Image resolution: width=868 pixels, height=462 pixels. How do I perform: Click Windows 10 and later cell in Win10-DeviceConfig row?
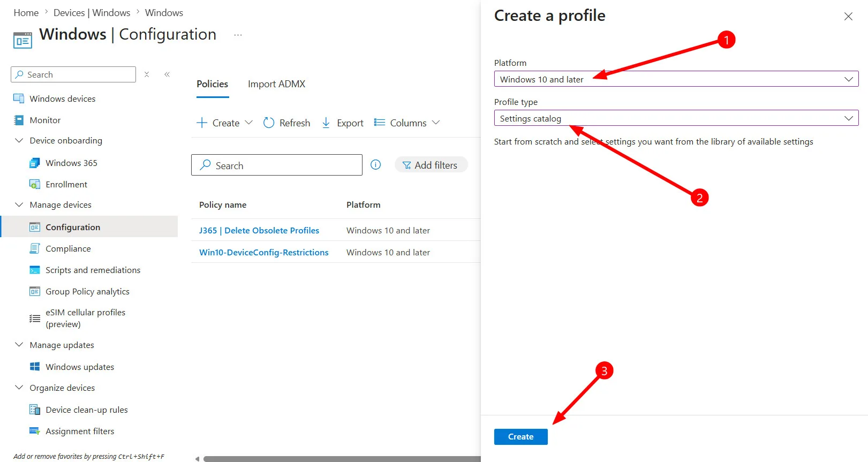pyautogui.click(x=388, y=252)
